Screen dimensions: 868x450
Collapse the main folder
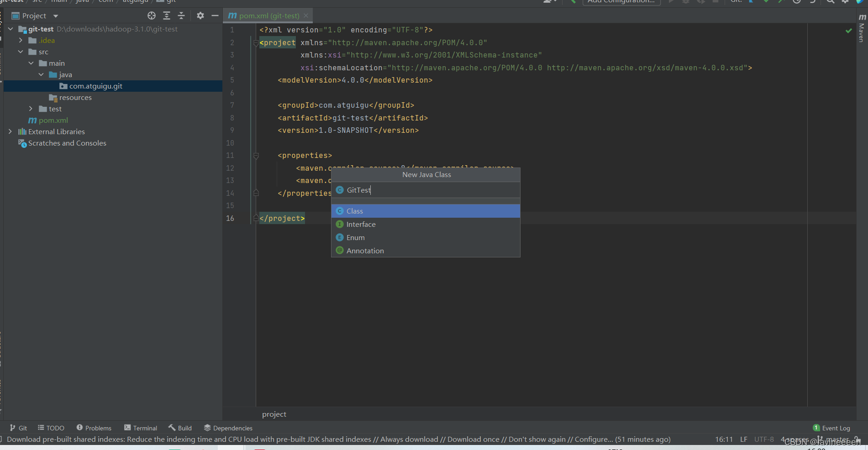pos(31,63)
